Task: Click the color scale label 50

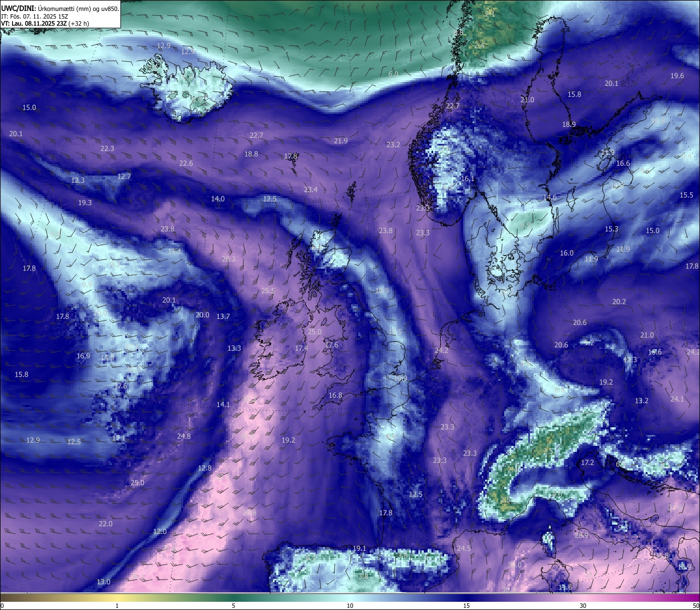Action: pos(695,606)
